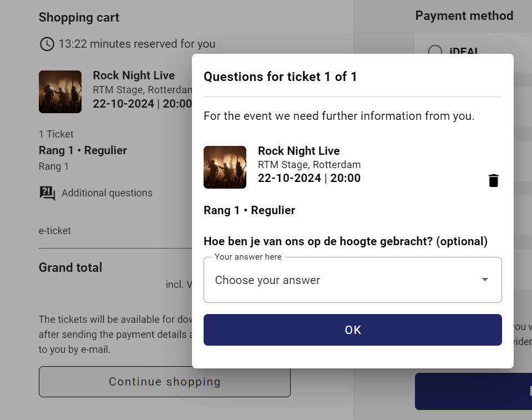This screenshot has width=532, height=420.
Task: Select the iDEAL radio button
Action: pos(435,50)
